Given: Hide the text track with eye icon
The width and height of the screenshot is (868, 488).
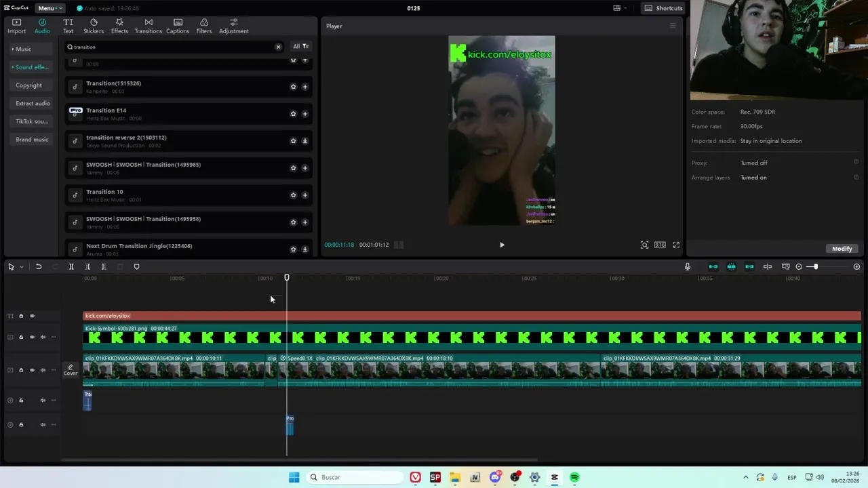Looking at the screenshot, I should (32, 316).
